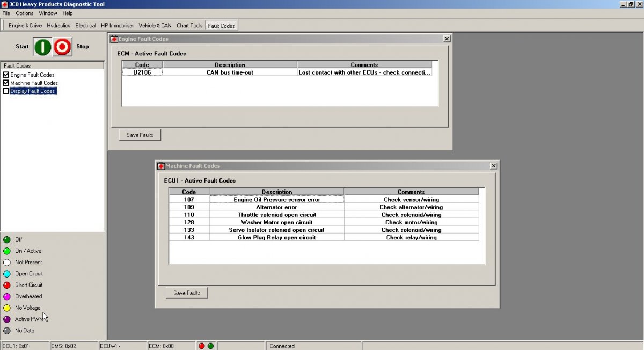Close the Engine Fault Codes window
The width and height of the screenshot is (644, 350).
[447, 39]
